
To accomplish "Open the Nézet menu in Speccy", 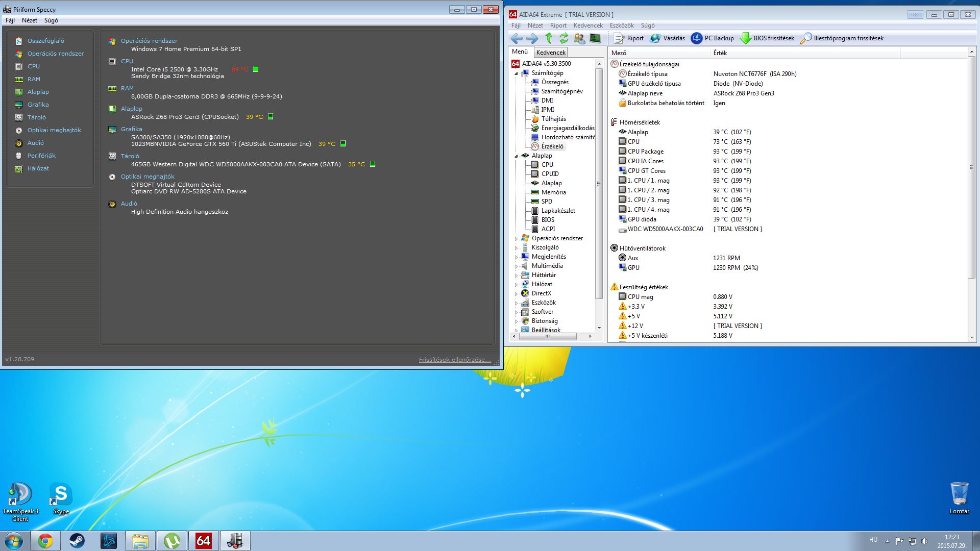I will [30, 20].
